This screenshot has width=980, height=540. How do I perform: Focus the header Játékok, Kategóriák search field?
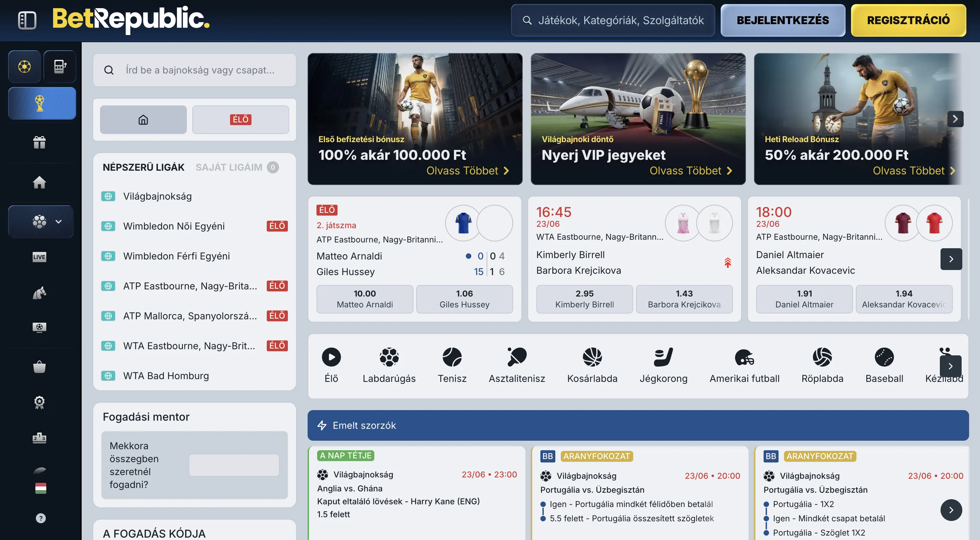point(613,20)
